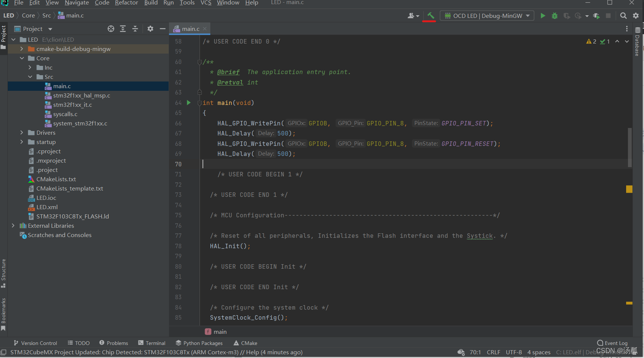This screenshot has height=358, width=644.
Task: Click the Build hammer icon
Action: pos(431,16)
